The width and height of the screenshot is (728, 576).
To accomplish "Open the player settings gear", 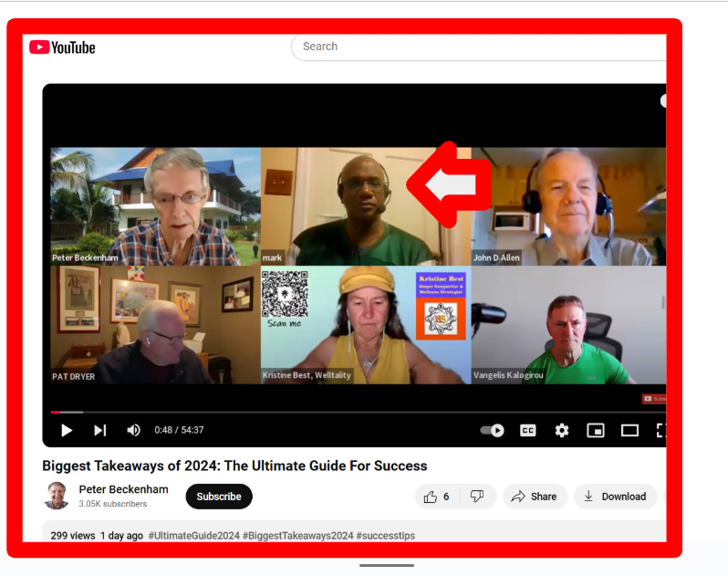I will click(562, 431).
